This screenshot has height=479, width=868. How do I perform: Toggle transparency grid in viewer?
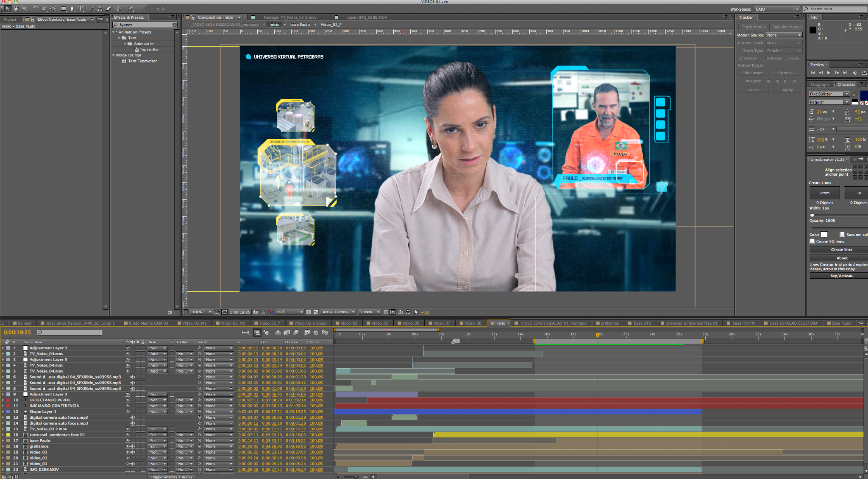tap(316, 312)
